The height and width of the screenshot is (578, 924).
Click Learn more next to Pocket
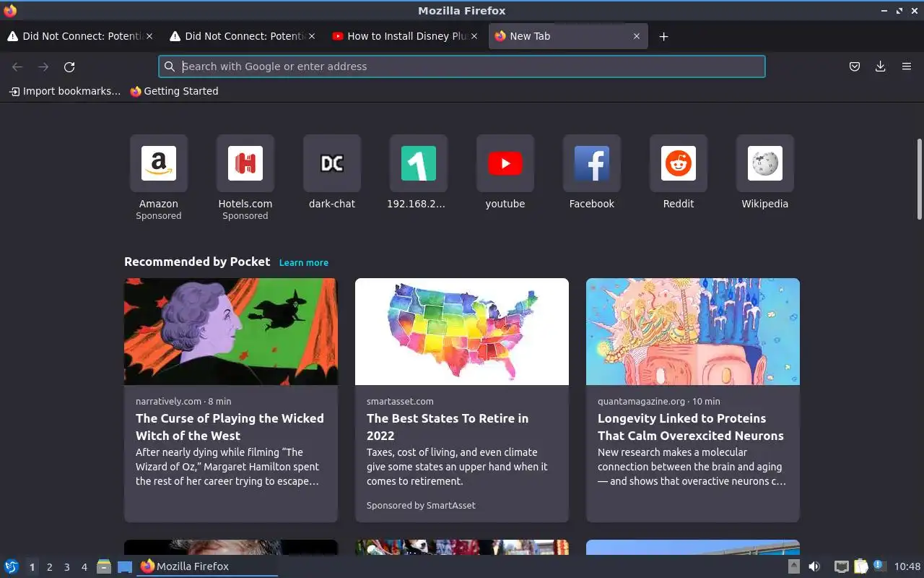(x=304, y=262)
